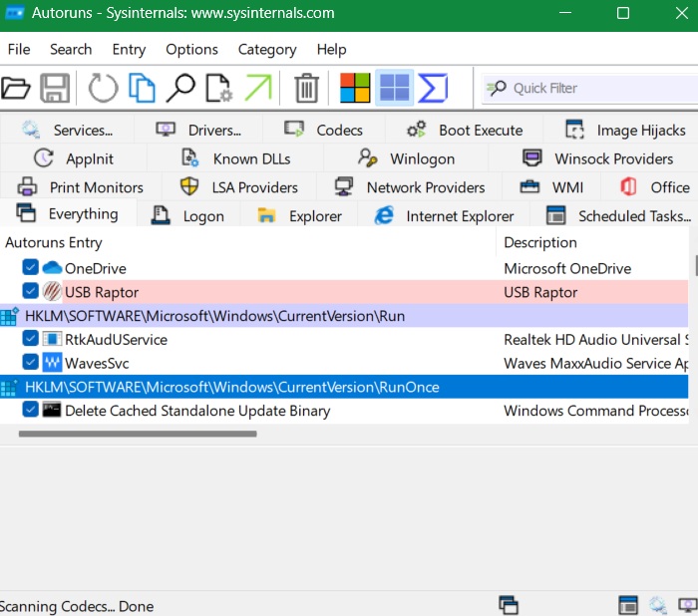Open the Options menu
Viewport: 698px width, 616px height.
[x=191, y=49]
